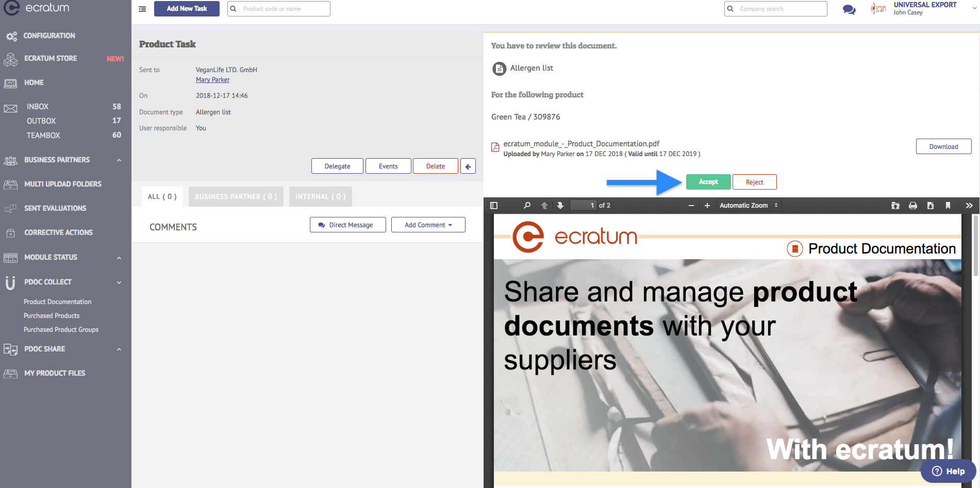Image resolution: width=980 pixels, height=488 pixels.
Task: Click the PDF page number field
Action: coord(583,206)
